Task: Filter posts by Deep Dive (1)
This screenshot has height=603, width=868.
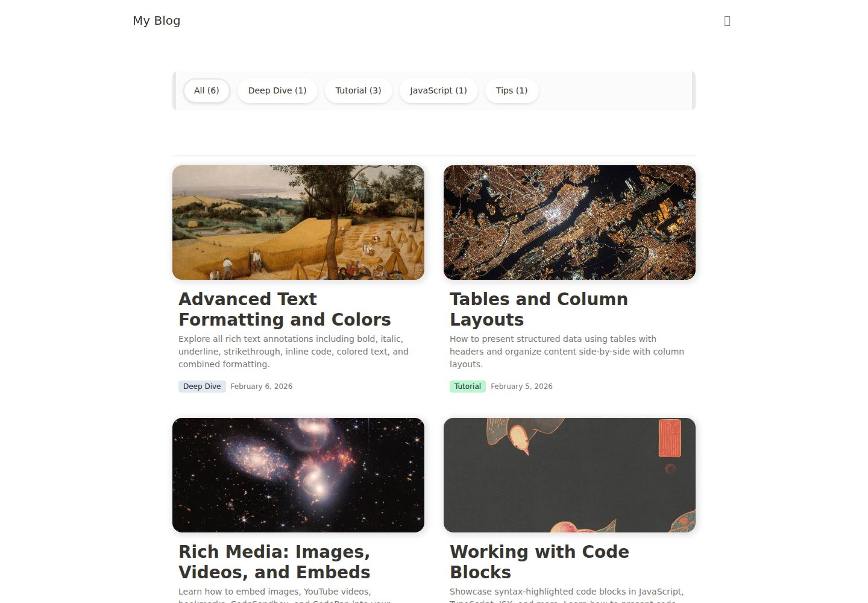Action: pyautogui.click(x=277, y=90)
